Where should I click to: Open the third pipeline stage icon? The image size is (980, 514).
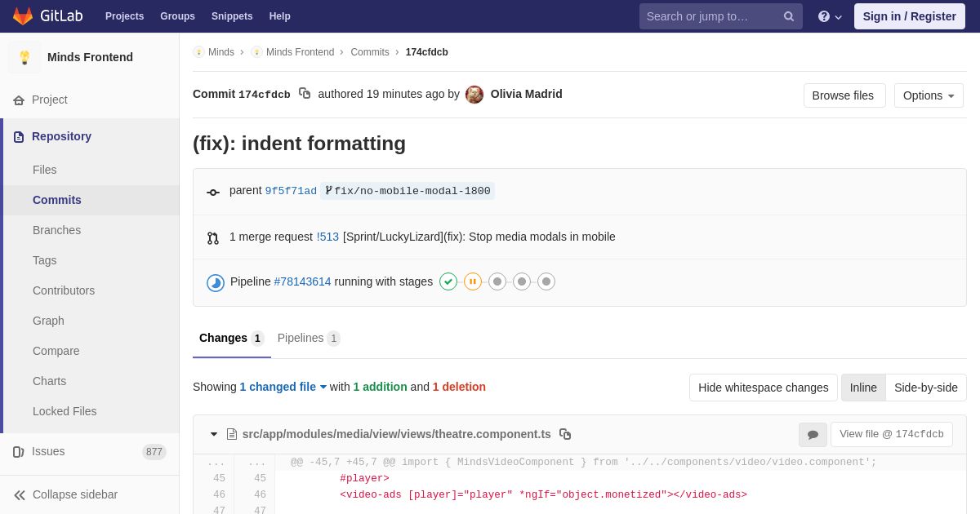497,281
